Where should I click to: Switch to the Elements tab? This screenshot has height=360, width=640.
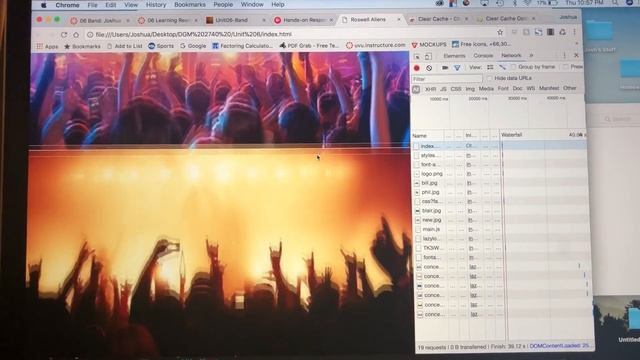click(454, 56)
